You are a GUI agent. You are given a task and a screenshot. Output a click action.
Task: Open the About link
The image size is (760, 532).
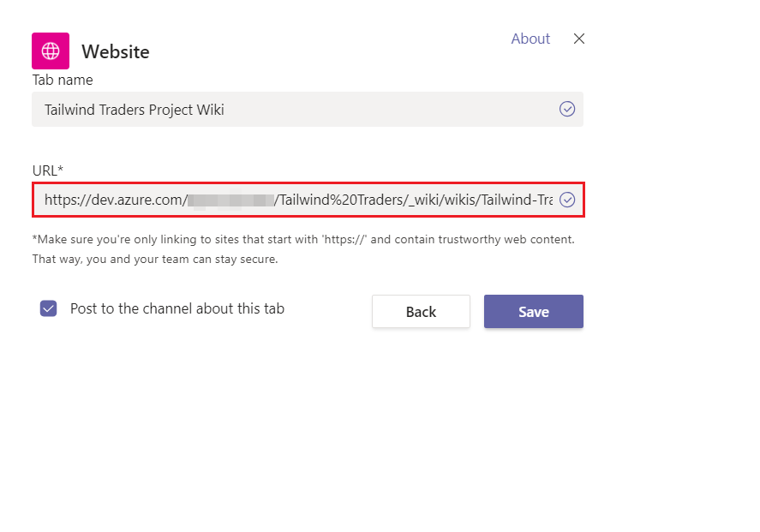click(530, 39)
